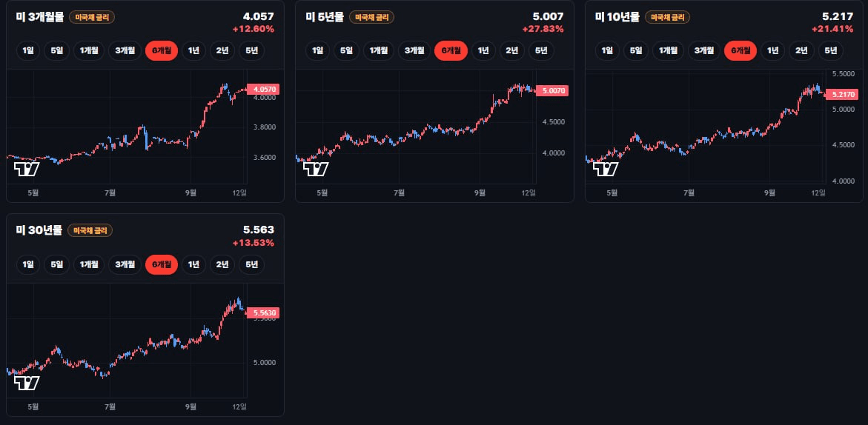Screen dimensions: 868x425
Task: Select 5일 range on 미 3개월물 card
Action: (x=56, y=51)
